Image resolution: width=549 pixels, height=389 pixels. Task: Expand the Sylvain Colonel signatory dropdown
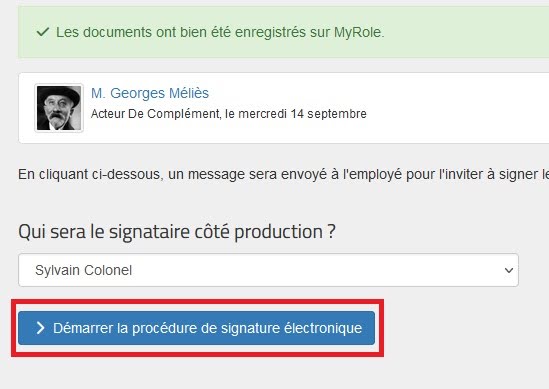(x=268, y=270)
